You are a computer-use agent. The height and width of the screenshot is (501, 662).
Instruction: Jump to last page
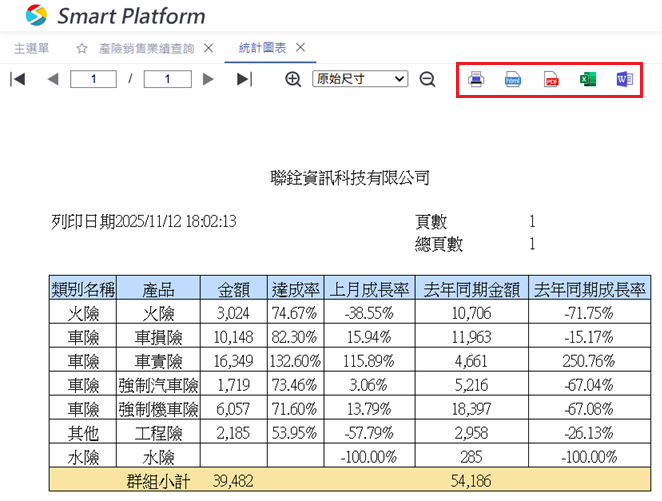(244, 79)
